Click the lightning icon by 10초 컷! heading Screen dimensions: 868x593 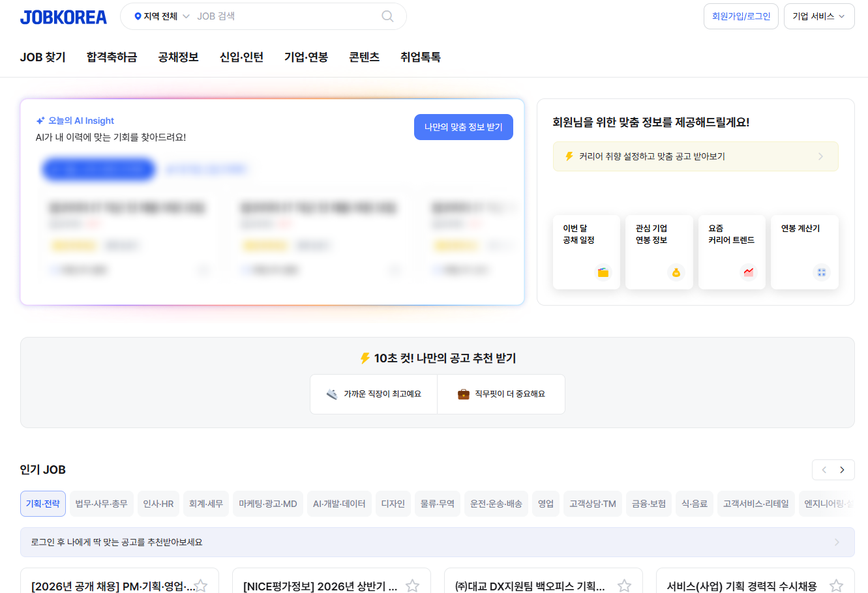pyautogui.click(x=365, y=358)
